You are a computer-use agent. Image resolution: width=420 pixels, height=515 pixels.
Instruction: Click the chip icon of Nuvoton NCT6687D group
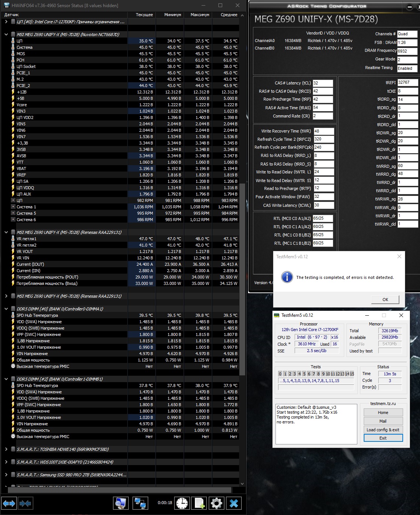(13, 34)
